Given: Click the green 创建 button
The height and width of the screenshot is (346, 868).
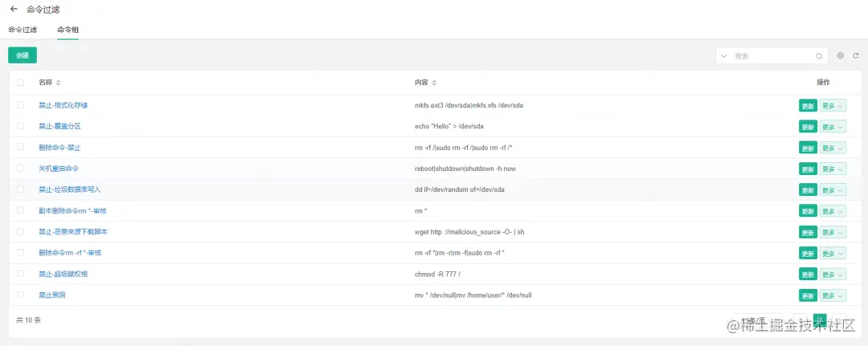Looking at the screenshot, I should [x=23, y=55].
